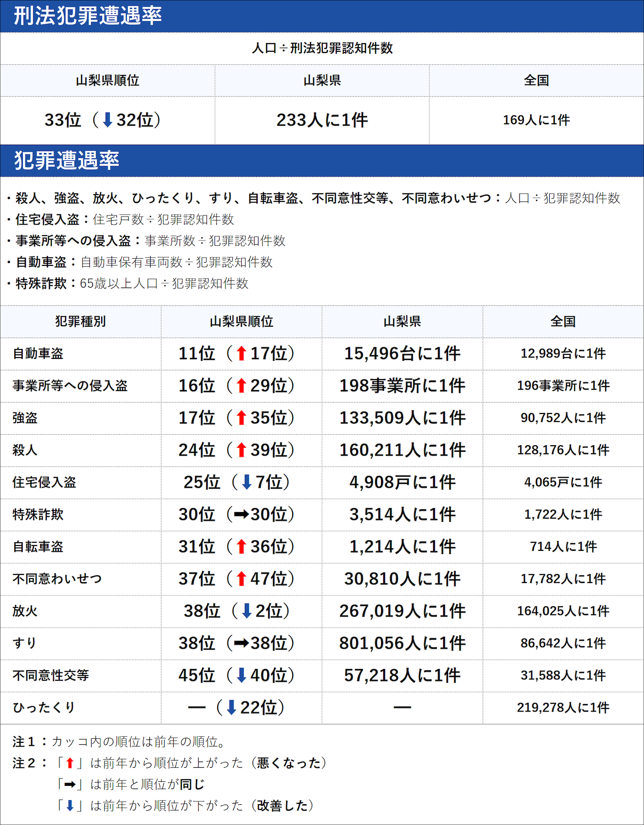The image size is (644, 825).
Task: Click the 人口÷刑法犯罪認知件数 formula text
Action: pos(322,48)
